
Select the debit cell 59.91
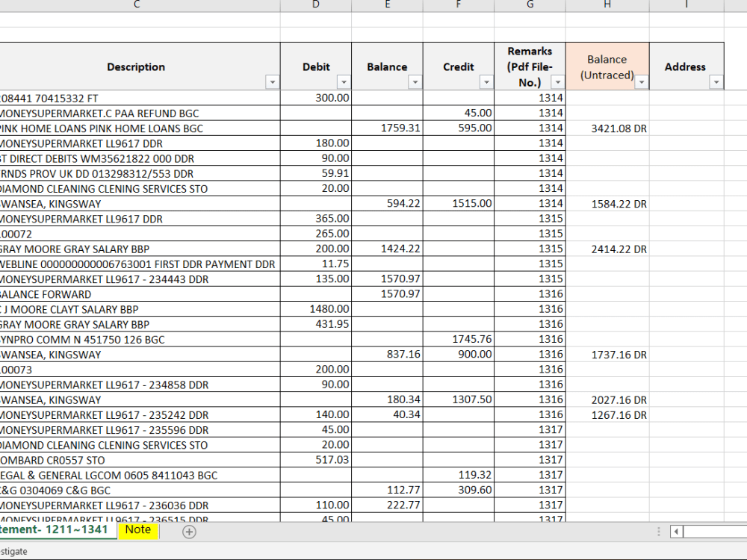pyautogui.click(x=316, y=173)
